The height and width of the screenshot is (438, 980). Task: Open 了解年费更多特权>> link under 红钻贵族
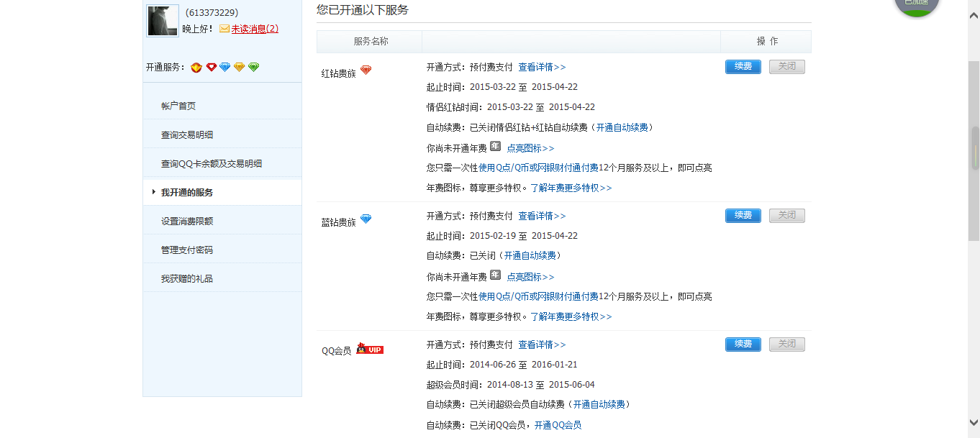point(571,188)
